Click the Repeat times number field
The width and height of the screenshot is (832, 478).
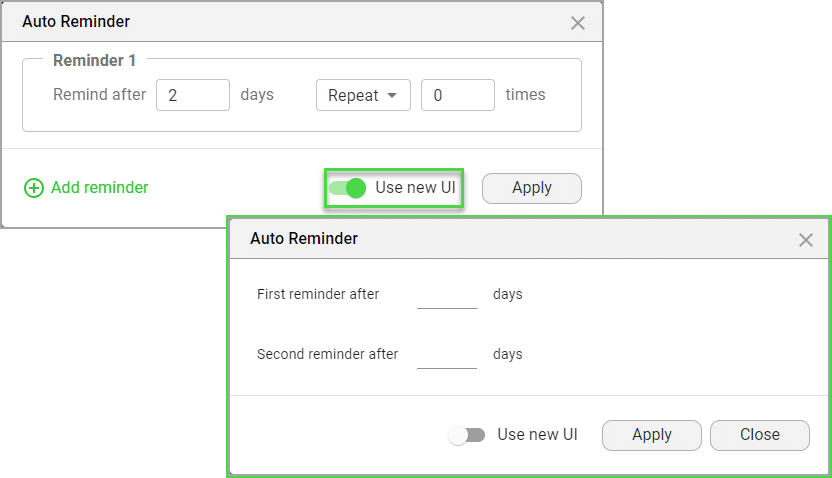(x=457, y=96)
